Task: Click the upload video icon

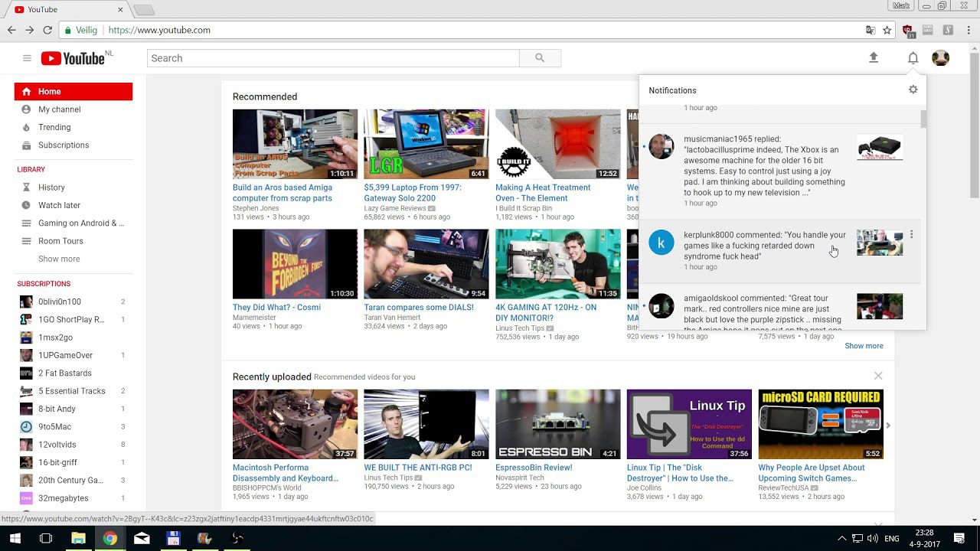Action: (874, 58)
